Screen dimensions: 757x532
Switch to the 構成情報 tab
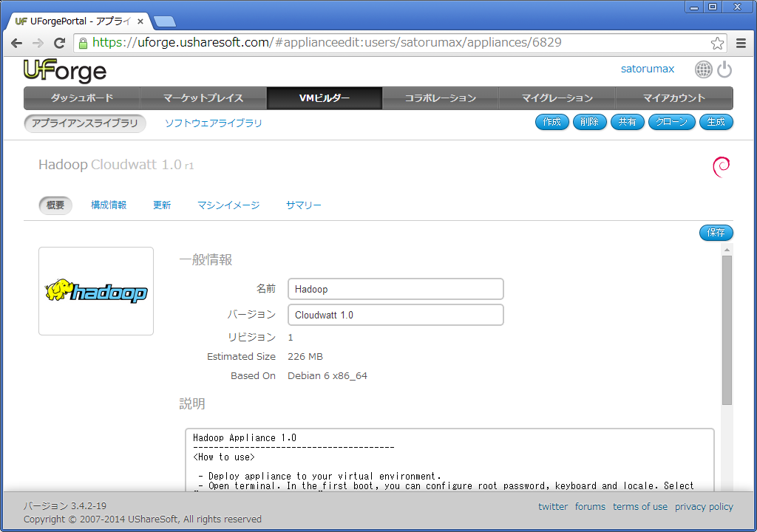coord(109,205)
